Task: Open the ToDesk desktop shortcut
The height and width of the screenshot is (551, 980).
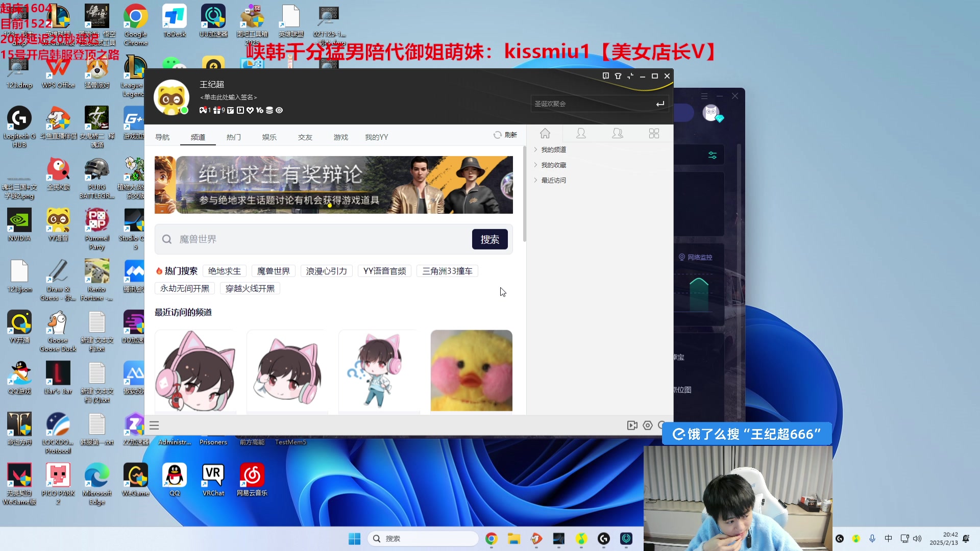Action: point(175,21)
